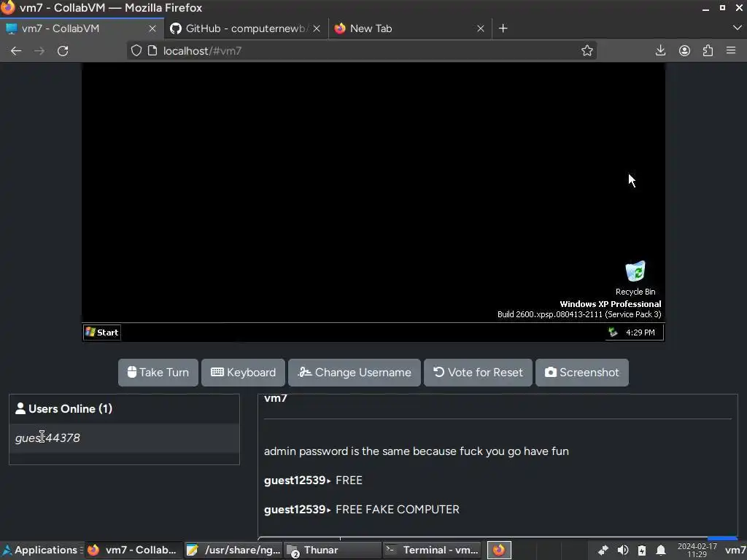
Task: Close the vm7 - CollabVM tab
Action: click(152, 28)
